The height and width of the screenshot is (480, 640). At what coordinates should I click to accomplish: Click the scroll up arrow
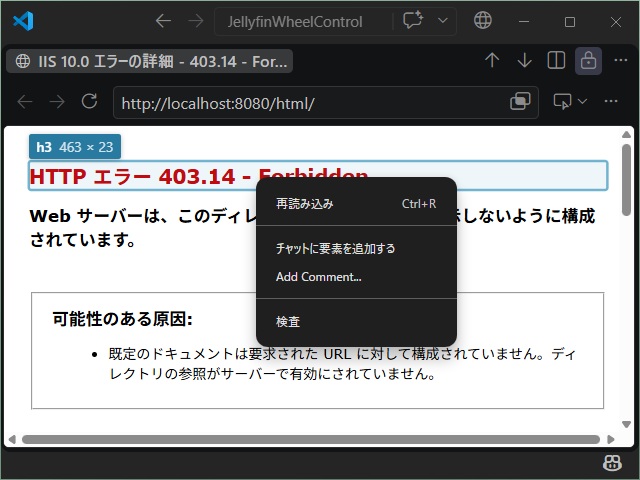tap(627, 135)
